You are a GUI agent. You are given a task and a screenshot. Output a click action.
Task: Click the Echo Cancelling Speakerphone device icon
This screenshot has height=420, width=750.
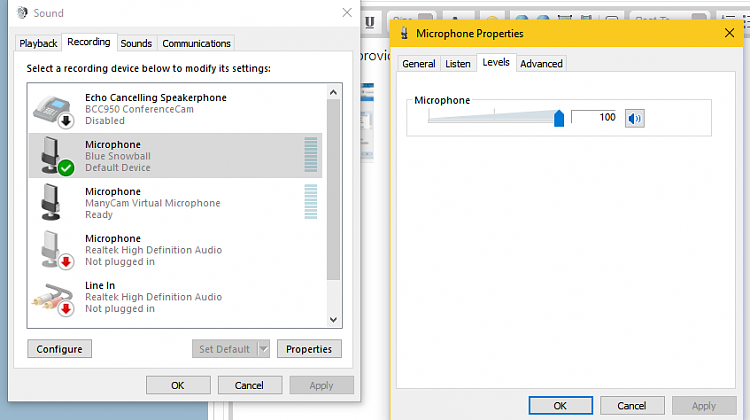tap(54, 111)
